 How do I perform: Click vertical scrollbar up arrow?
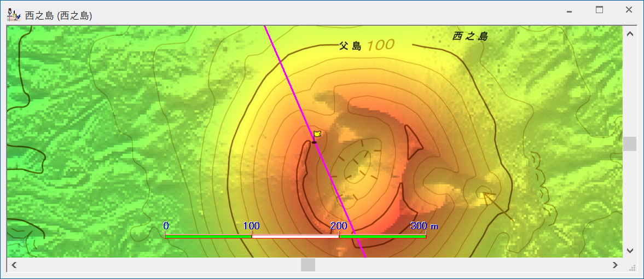629,34
